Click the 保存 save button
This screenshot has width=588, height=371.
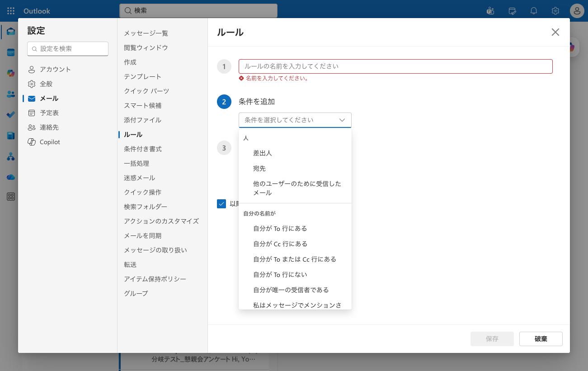[492, 339]
